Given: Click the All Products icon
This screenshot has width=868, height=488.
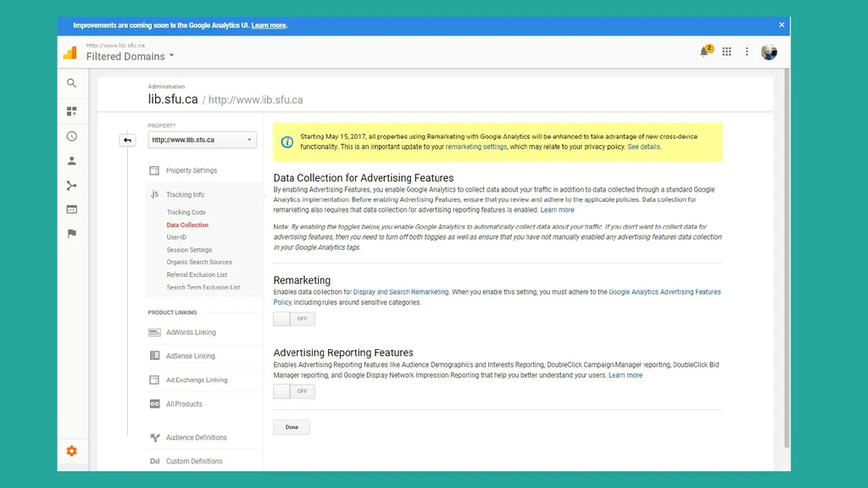Looking at the screenshot, I should pos(154,404).
